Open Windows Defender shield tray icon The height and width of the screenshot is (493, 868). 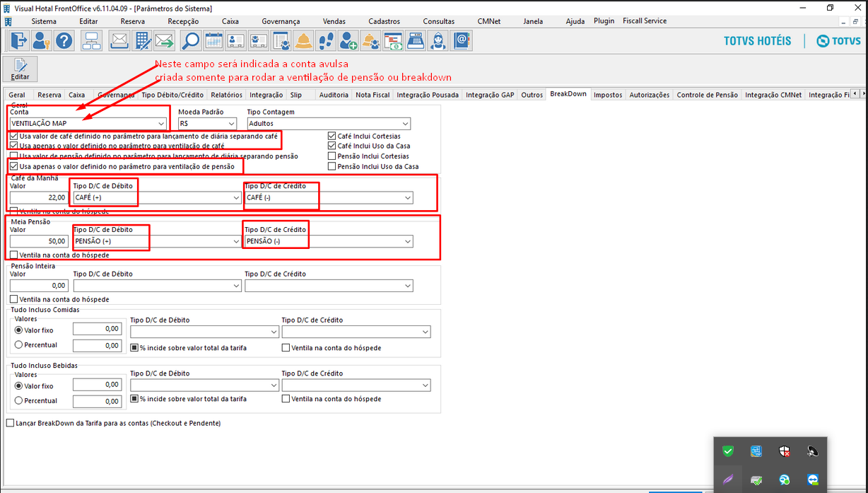784,451
